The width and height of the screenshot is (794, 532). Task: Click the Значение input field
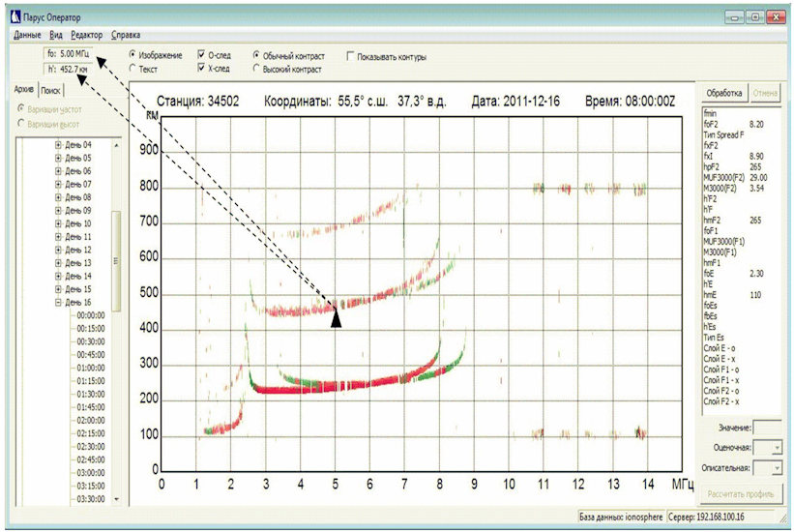click(x=768, y=428)
